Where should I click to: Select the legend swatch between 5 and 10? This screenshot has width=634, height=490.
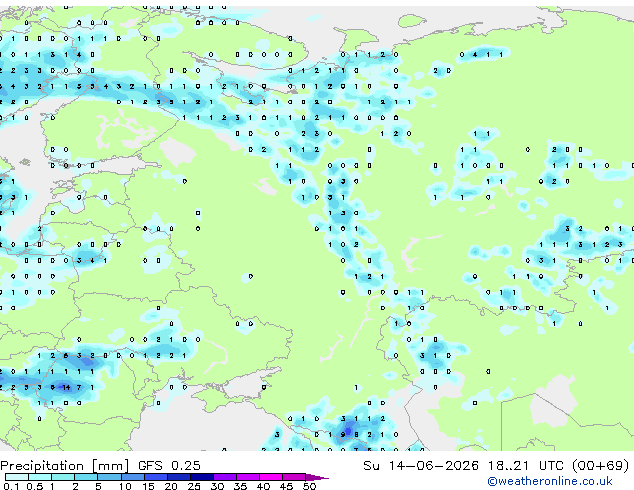point(110,477)
